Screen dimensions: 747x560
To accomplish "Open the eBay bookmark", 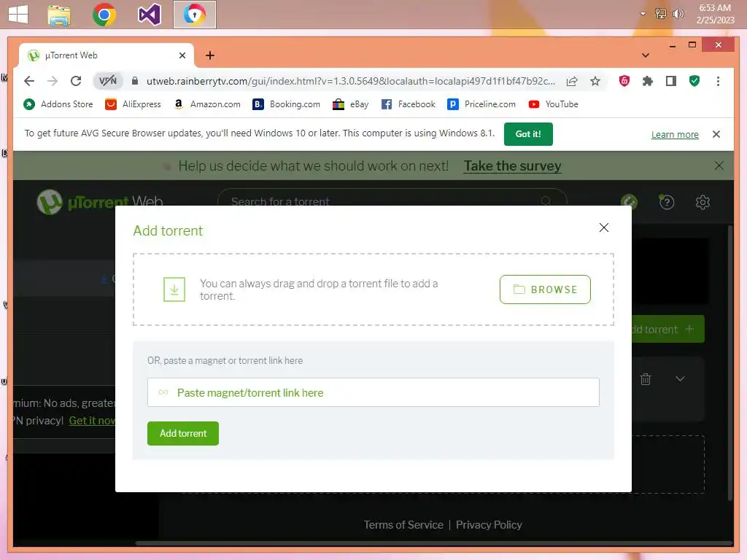I will click(351, 104).
